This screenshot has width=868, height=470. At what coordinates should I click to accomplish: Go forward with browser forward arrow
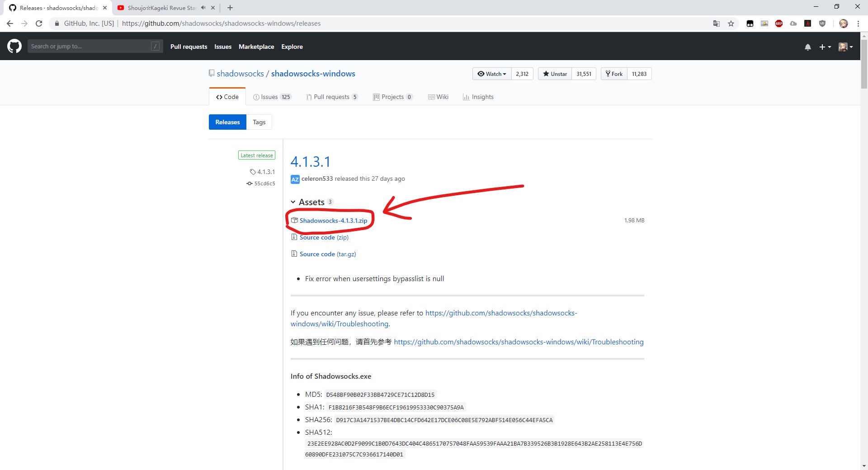24,23
